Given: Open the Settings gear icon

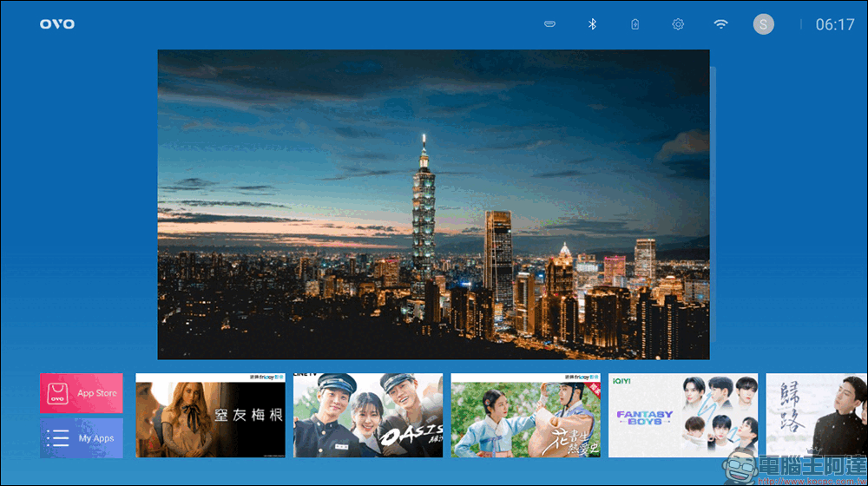Looking at the screenshot, I should [678, 24].
